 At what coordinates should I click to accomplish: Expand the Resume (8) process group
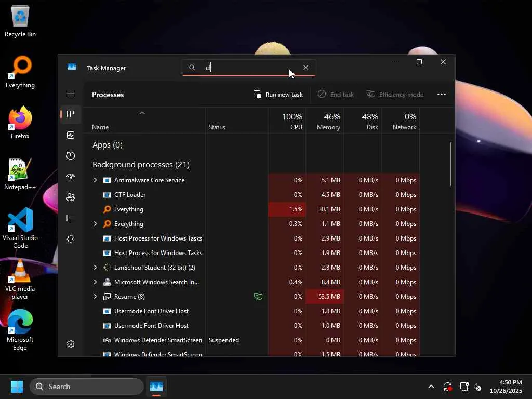click(96, 297)
